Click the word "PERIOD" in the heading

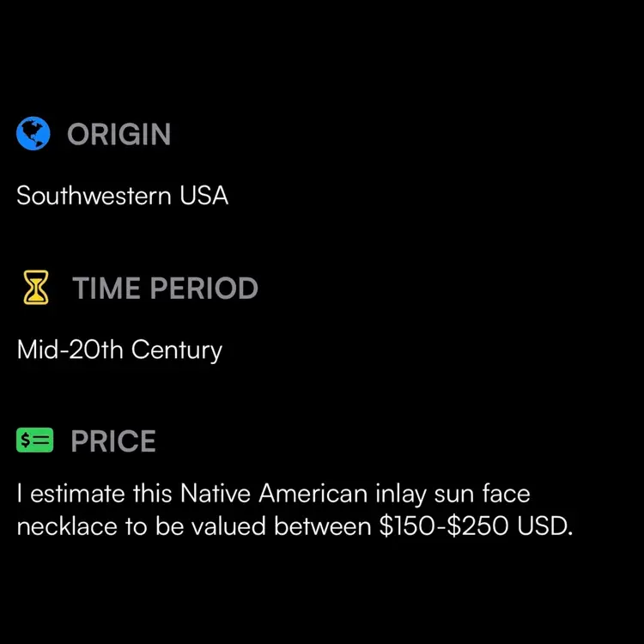point(204,289)
